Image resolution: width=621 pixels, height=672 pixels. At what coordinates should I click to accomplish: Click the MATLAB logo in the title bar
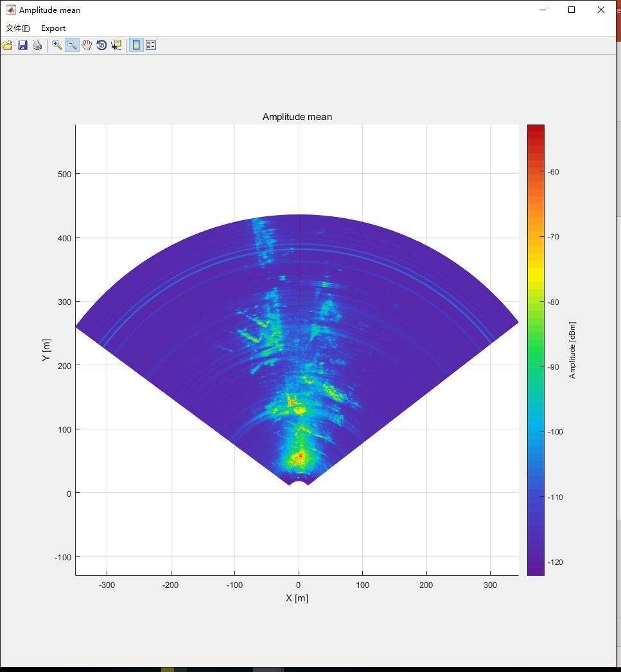10,10
